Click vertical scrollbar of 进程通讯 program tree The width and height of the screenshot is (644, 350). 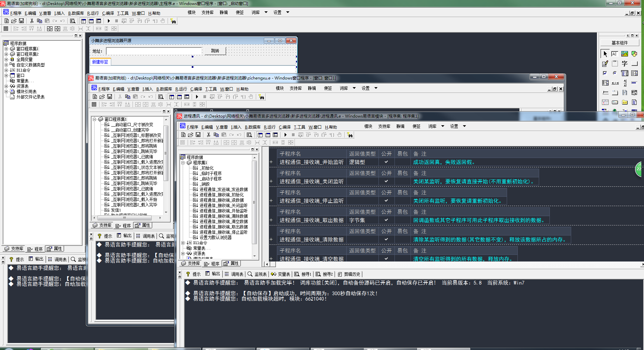255,206
